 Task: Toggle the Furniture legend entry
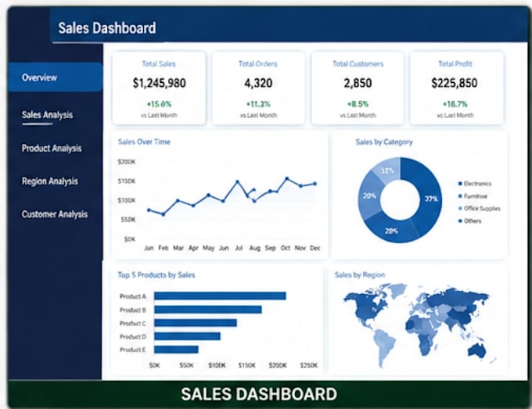coord(473,196)
